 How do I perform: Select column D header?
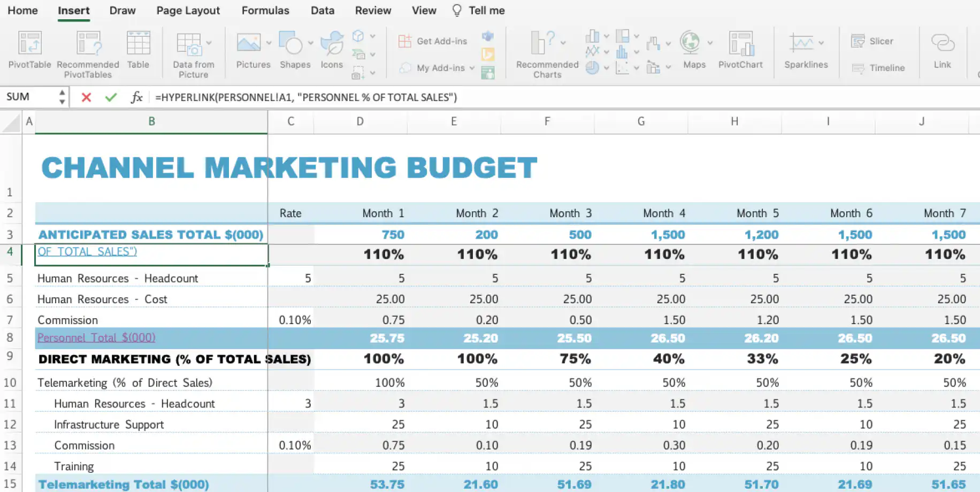[x=360, y=122]
